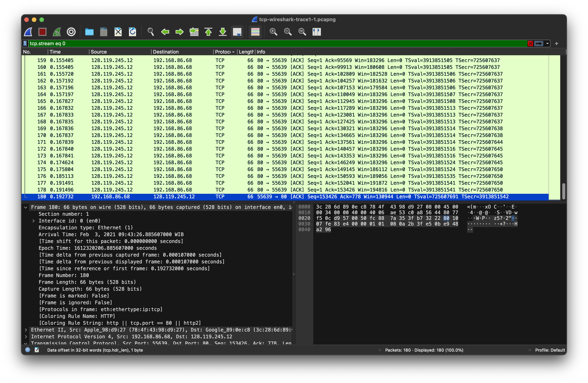Select packet 171 with Ack=137561
Image resolution: width=588 pixels, height=383 pixels.
pos(285,142)
